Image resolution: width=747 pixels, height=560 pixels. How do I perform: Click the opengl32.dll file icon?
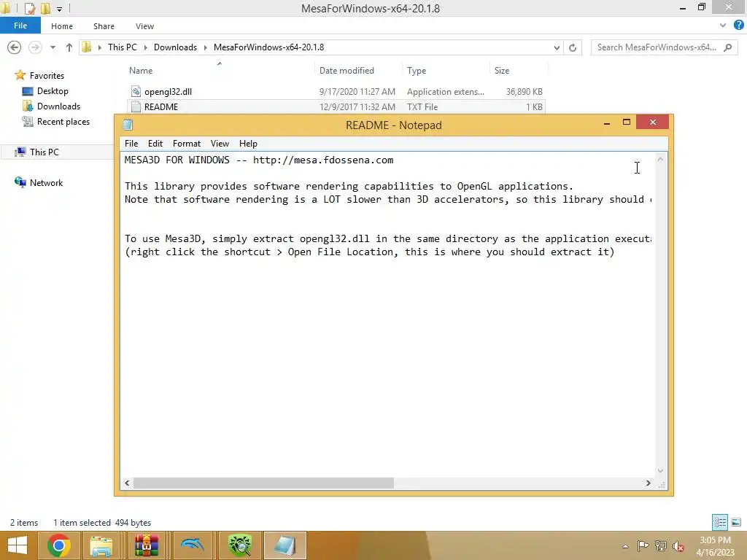[x=136, y=91]
